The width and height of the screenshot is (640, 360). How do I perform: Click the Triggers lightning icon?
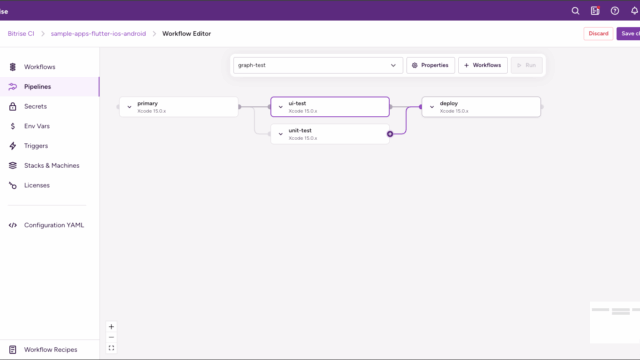pyautogui.click(x=13, y=146)
